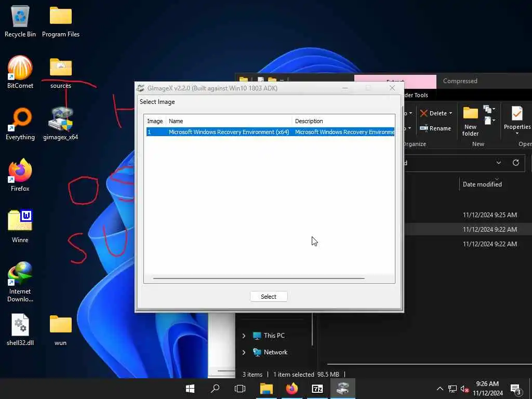The width and height of the screenshot is (532, 399).
Task: Open the notification center icon
Action: tap(516, 390)
